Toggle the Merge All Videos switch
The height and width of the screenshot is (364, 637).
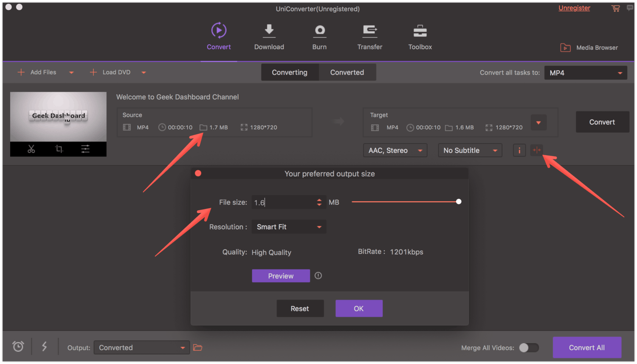528,347
